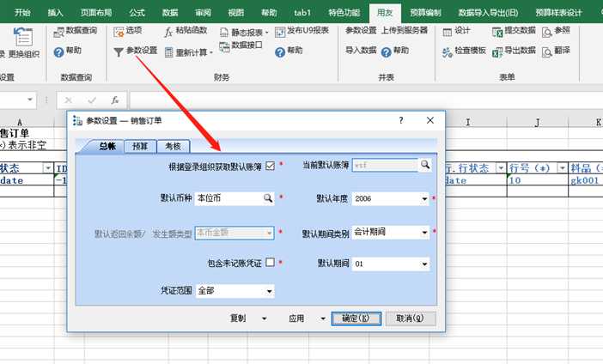Click search icon beside 当前默认账簿 field

pos(425,165)
